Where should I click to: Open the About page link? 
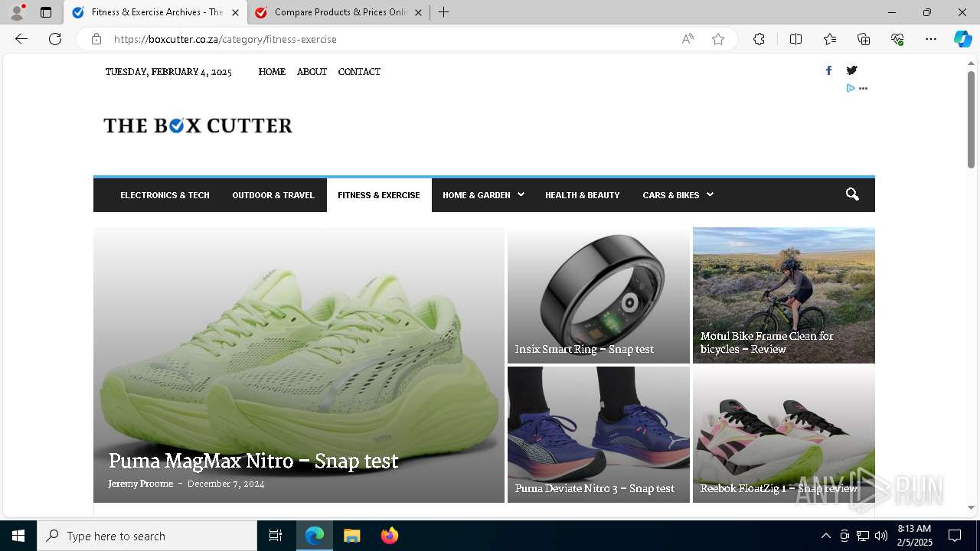pyautogui.click(x=312, y=72)
